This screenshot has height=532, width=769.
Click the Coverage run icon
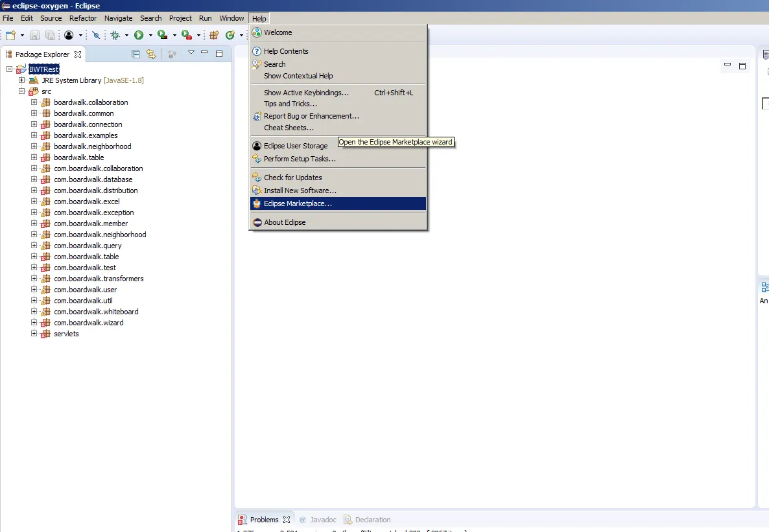(x=162, y=35)
